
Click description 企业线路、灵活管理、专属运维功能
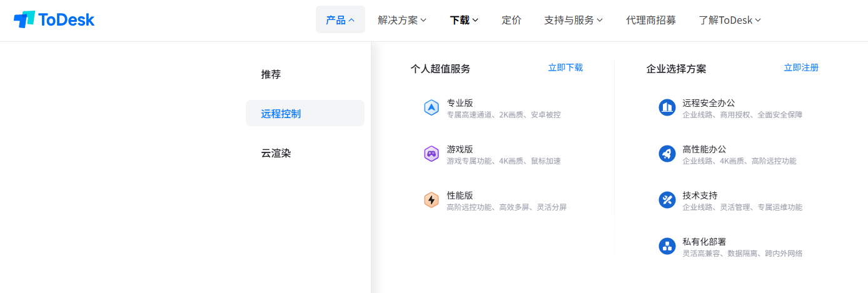(742, 207)
